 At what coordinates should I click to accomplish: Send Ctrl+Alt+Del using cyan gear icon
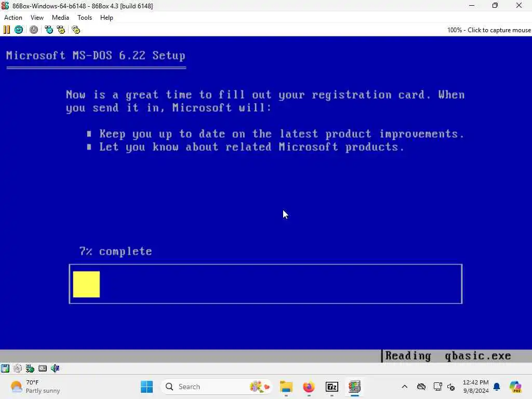coord(49,30)
